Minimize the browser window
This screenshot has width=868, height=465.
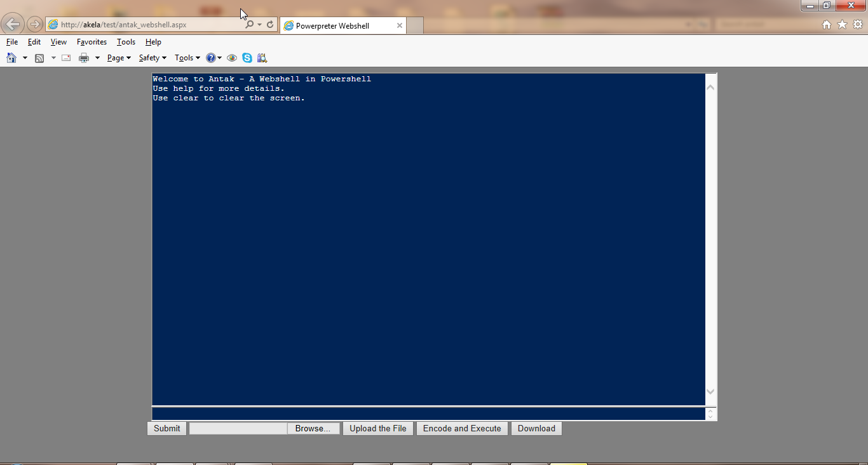coord(810,5)
